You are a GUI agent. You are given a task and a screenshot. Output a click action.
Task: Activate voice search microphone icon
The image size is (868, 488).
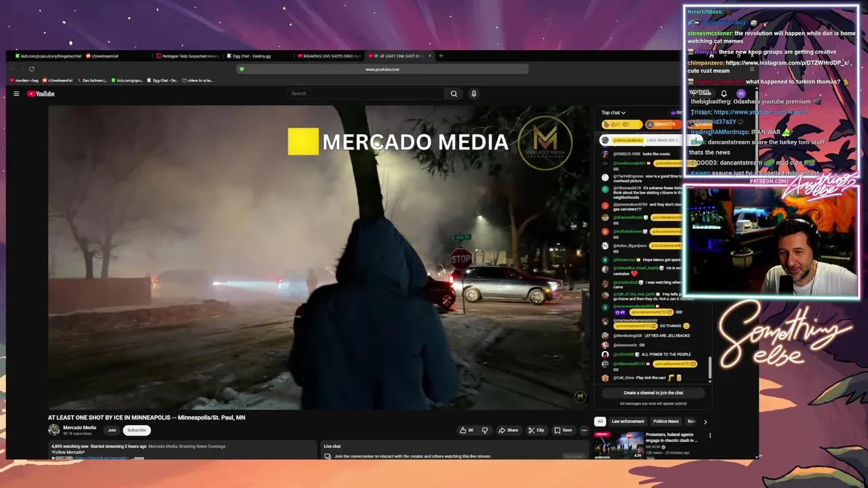[473, 94]
